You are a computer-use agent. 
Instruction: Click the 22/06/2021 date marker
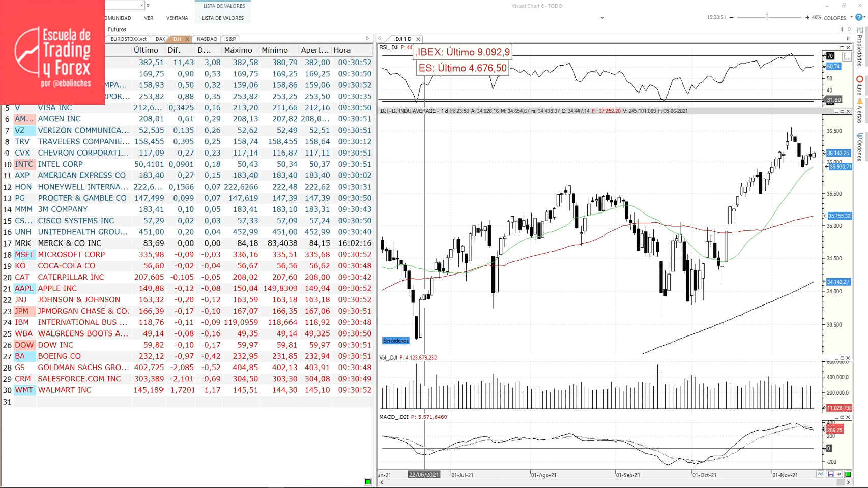tap(424, 475)
